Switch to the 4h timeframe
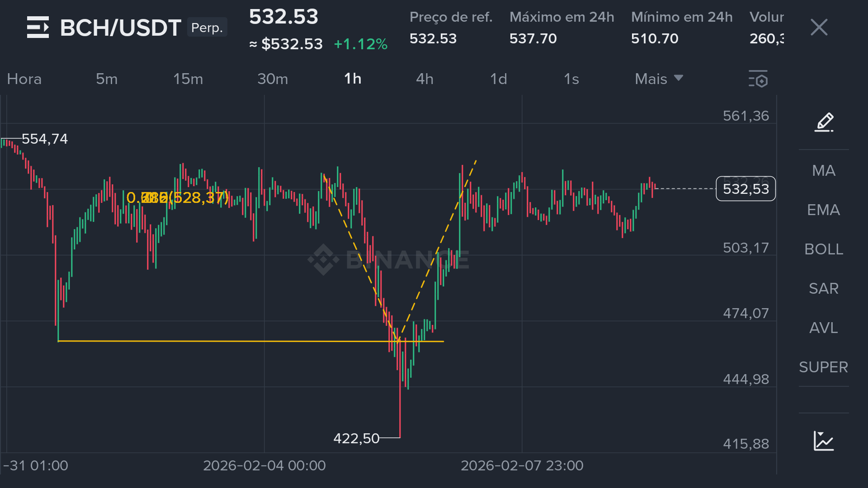868x488 pixels. (x=425, y=79)
